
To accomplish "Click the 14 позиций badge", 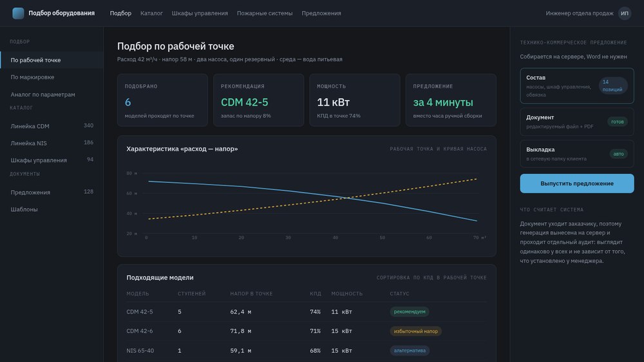I will (612, 86).
